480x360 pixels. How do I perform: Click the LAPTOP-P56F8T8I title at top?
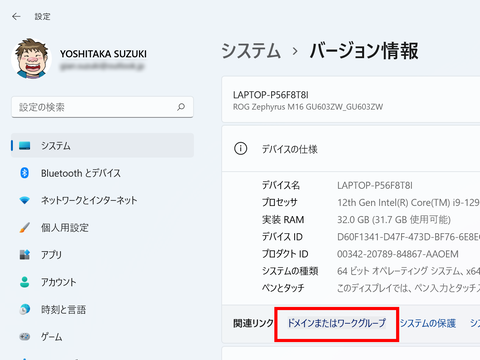[271, 95]
